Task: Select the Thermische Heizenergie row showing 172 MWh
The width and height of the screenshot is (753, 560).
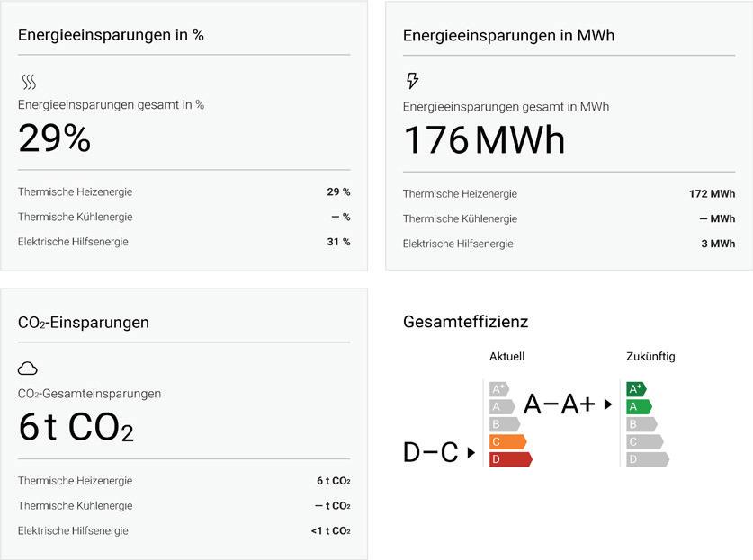Action: pos(569,193)
